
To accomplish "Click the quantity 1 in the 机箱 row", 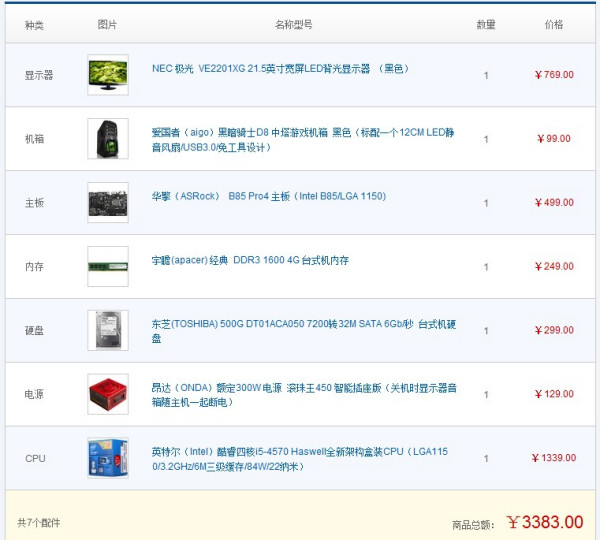I will coord(486,139).
